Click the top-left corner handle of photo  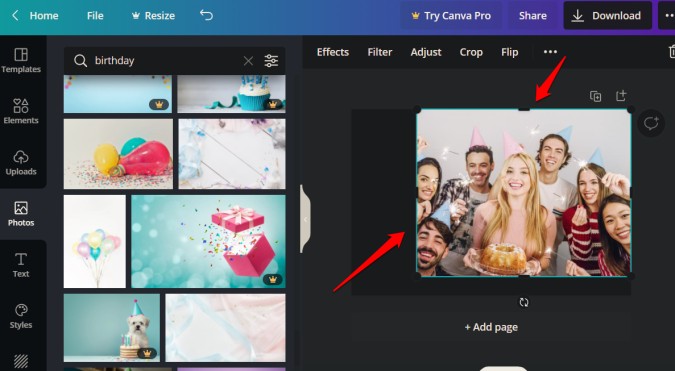(417, 109)
